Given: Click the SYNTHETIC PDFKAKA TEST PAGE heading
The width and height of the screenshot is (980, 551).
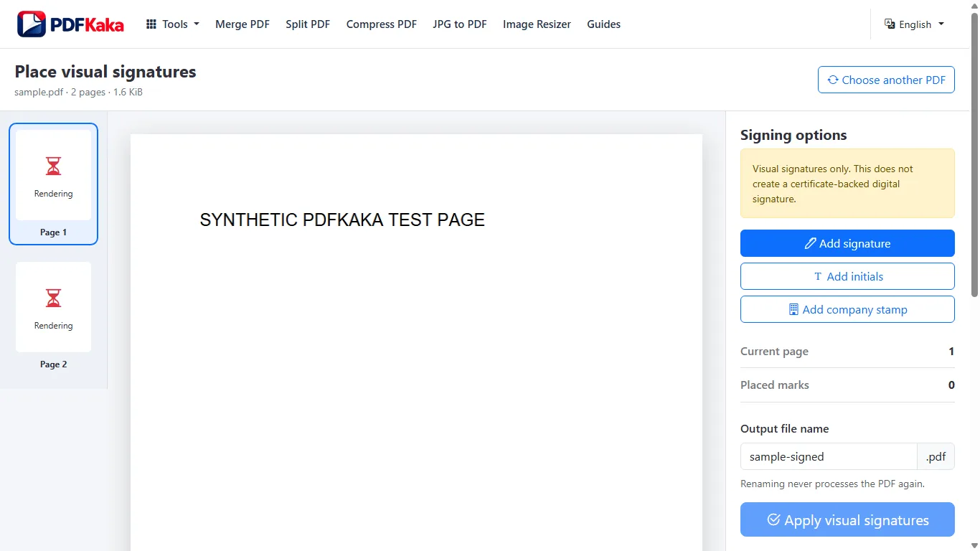Looking at the screenshot, I should click(x=342, y=220).
